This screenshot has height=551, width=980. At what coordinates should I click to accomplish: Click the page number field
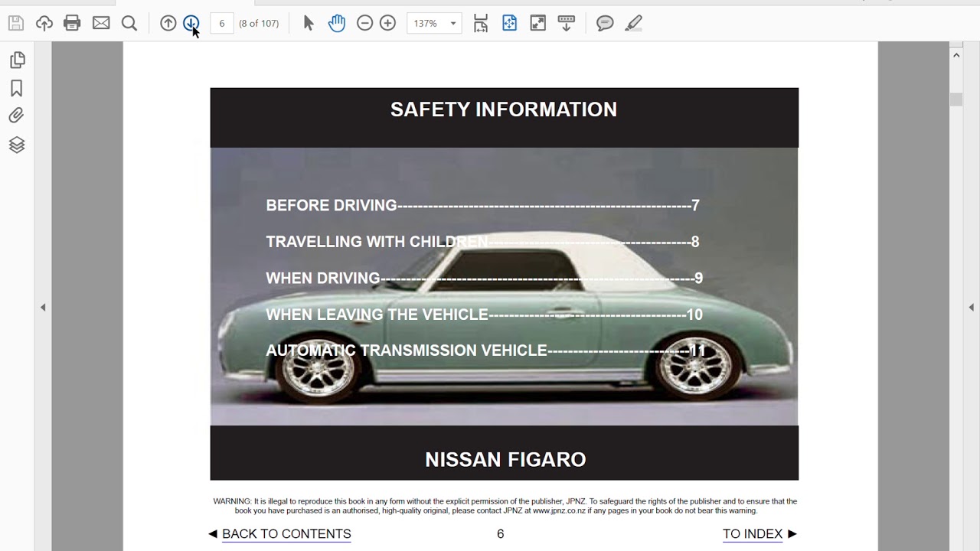tap(222, 23)
